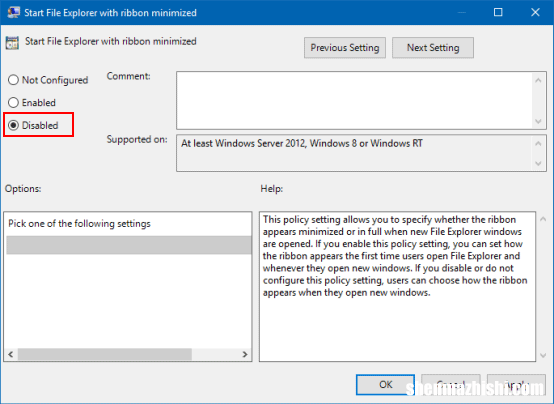The height and width of the screenshot is (404, 554).
Task: Click Options pane right scroll arrow
Action: tap(245, 354)
